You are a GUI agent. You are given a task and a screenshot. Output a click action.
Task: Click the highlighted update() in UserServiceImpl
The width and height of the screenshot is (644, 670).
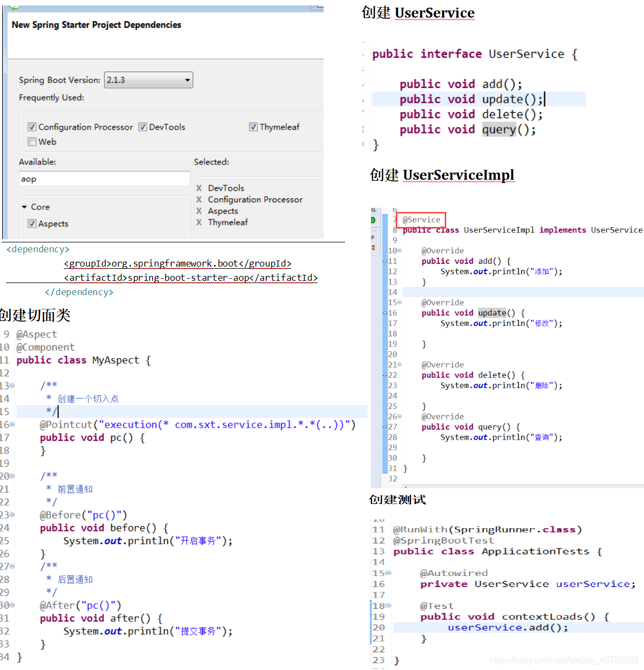(x=492, y=313)
